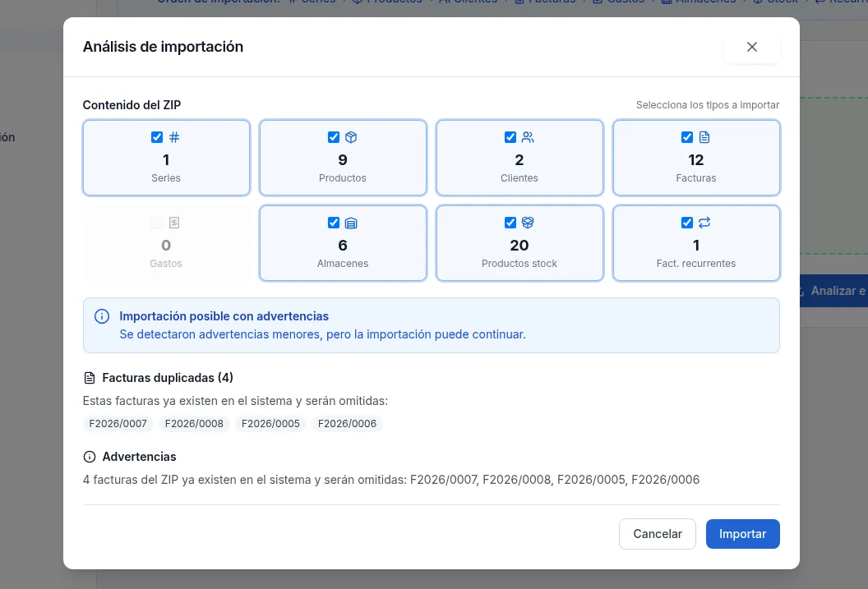This screenshot has height=589, width=868.
Task: Click the info circle icon in the advisory banner
Action: click(x=102, y=316)
